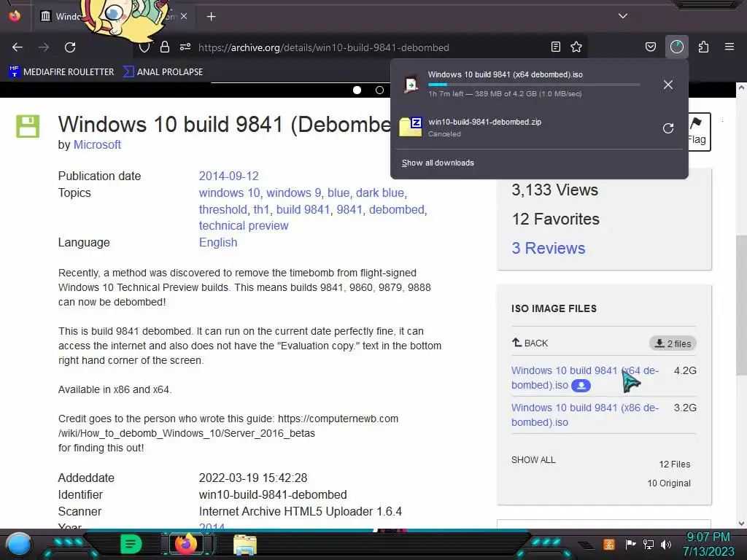Screen dimensions: 747x560
Task: Open the Firefox hamburger menu
Action: click(x=729, y=47)
